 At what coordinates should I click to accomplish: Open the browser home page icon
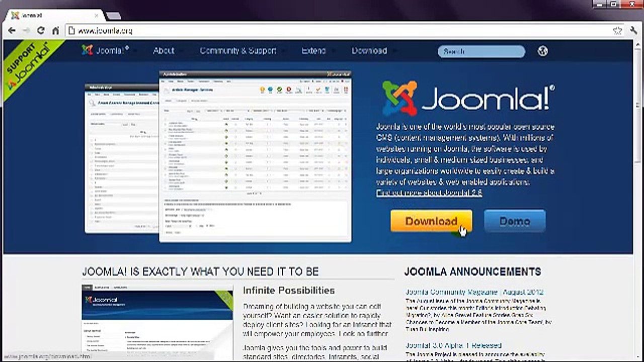[56, 31]
